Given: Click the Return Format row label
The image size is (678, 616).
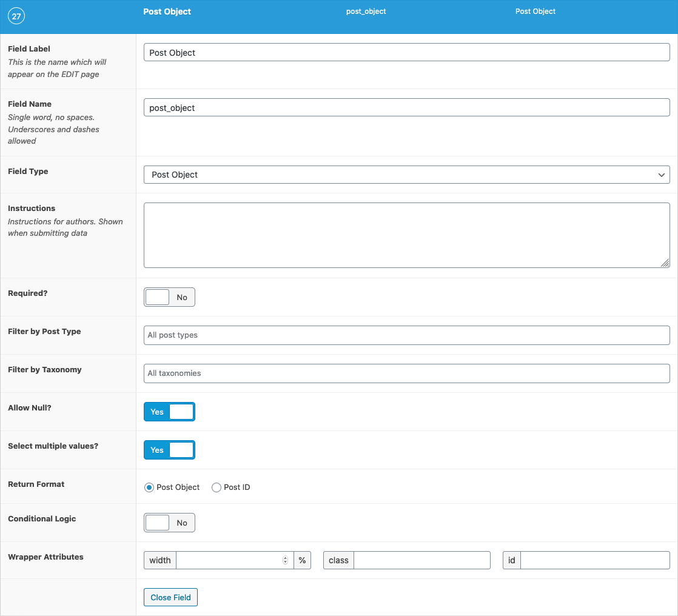Looking at the screenshot, I should point(36,484).
